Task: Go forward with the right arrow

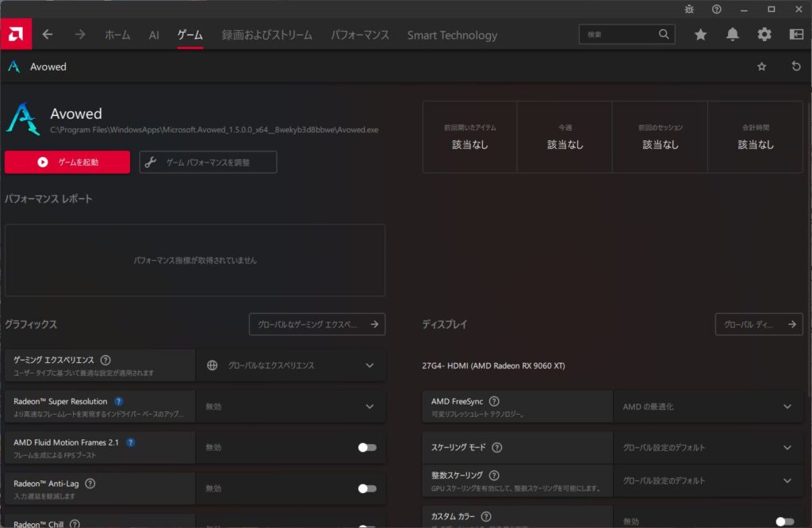Action: coord(80,35)
